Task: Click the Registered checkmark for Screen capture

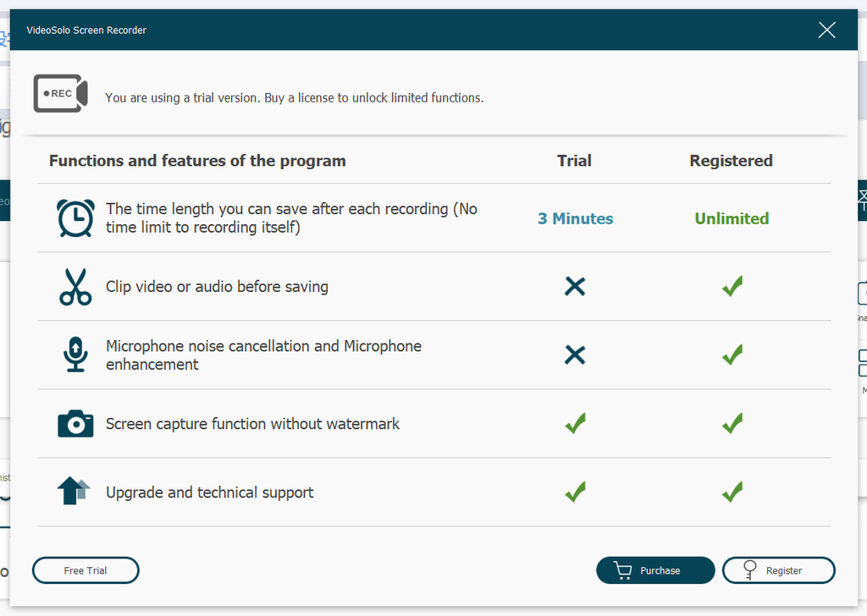Action: click(732, 423)
